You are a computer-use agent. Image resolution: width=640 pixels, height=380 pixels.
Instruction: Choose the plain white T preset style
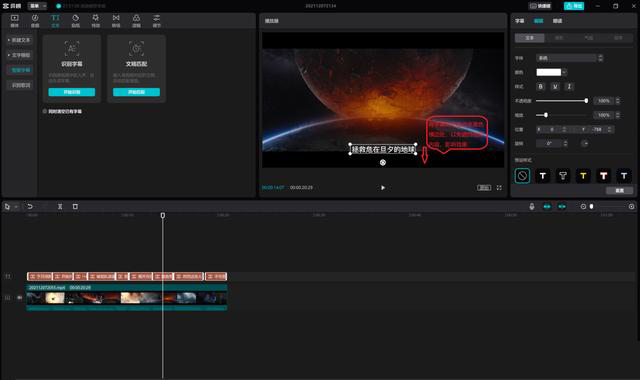click(x=542, y=176)
